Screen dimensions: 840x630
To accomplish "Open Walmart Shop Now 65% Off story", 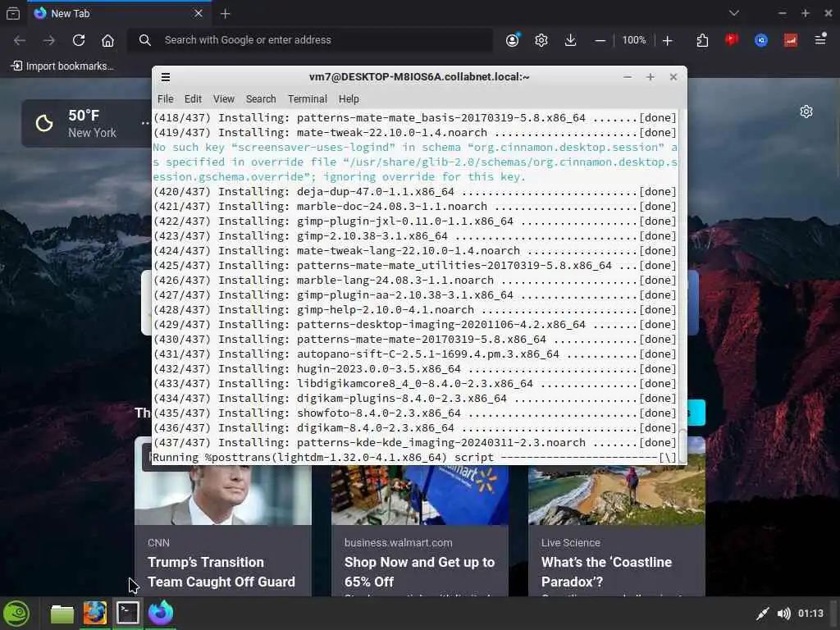I will pyautogui.click(x=419, y=572).
